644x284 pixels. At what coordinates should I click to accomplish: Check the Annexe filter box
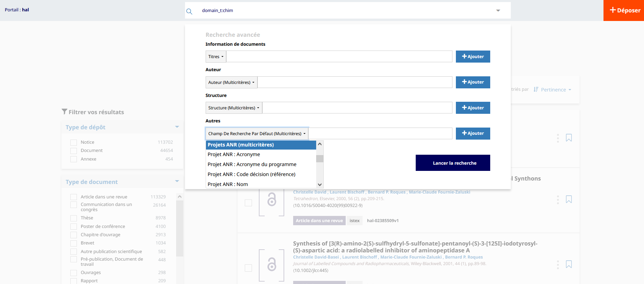click(x=73, y=159)
